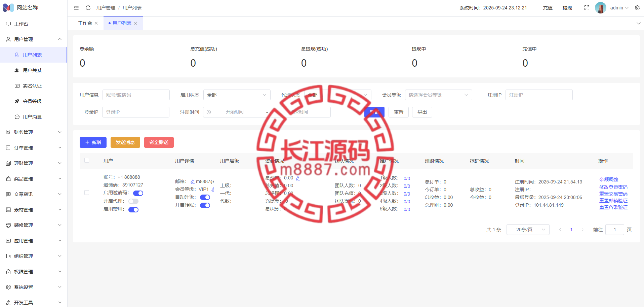Collapse the 用户管理 menu chevron
This screenshot has width=644, height=307.
tap(60, 39)
